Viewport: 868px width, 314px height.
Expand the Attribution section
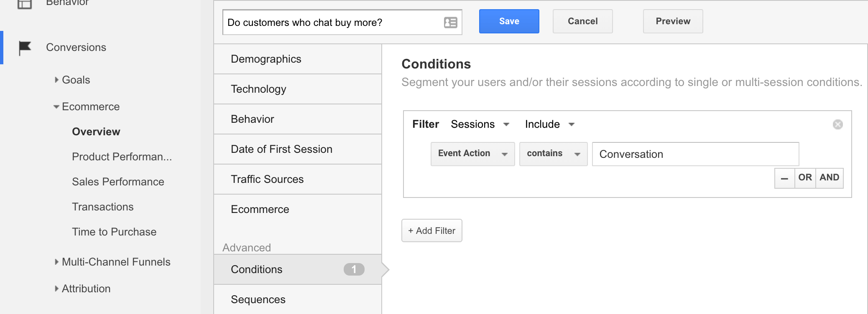coord(57,289)
